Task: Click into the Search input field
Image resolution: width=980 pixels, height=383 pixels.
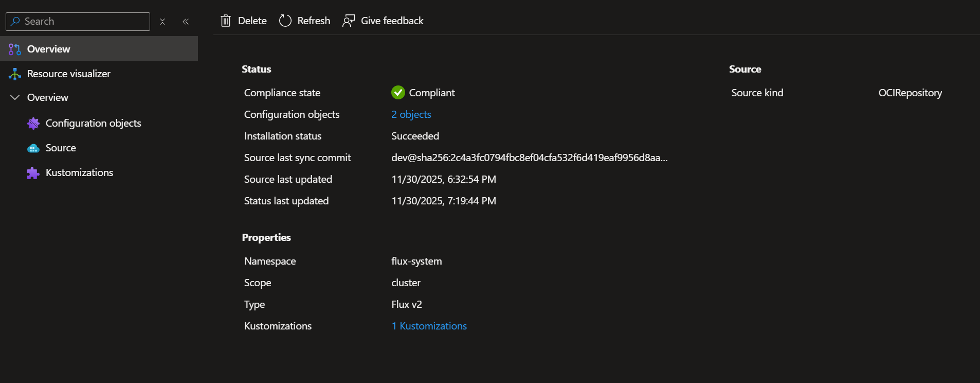Action: [78, 21]
